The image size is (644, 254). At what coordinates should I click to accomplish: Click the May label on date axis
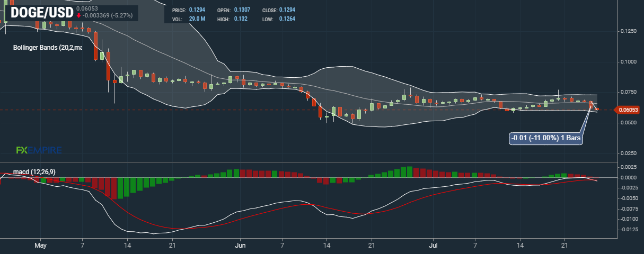click(x=41, y=246)
